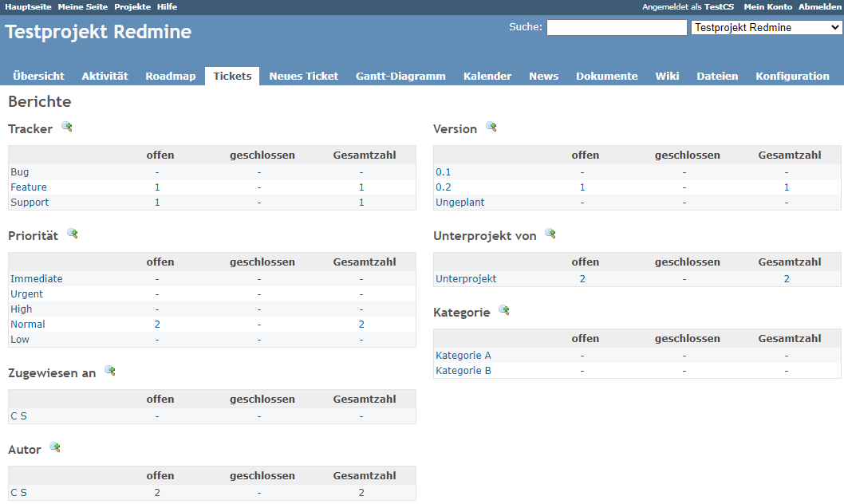The height and width of the screenshot is (504, 844).
Task: Select the Tickets tab
Action: [x=232, y=77]
